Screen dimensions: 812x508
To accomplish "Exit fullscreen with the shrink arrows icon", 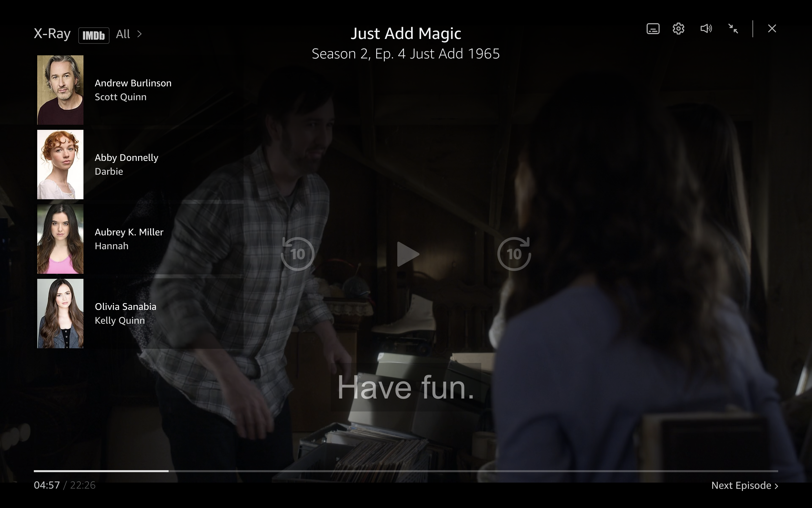I will coord(733,29).
